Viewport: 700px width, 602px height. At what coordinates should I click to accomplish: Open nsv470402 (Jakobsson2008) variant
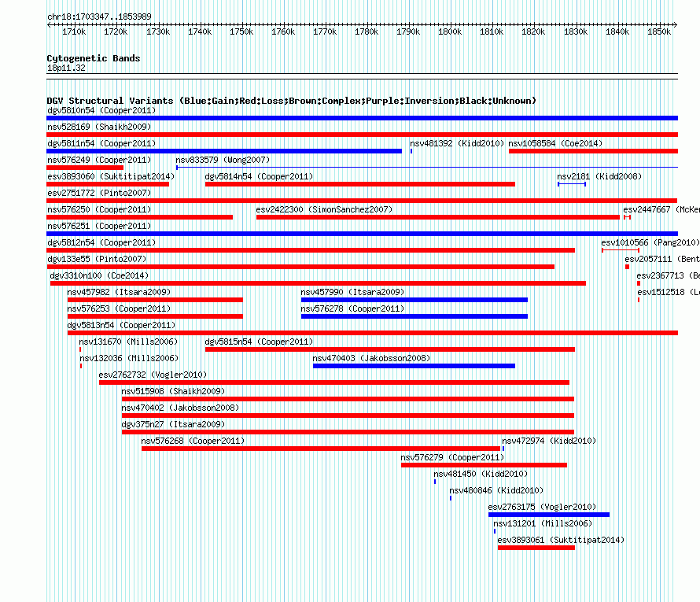tap(180, 408)
